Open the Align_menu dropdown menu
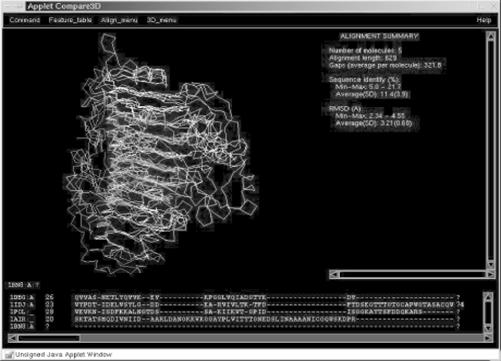The width and height of the screenshot is (501, 361). pyautogui.click(x=119, y=20)
